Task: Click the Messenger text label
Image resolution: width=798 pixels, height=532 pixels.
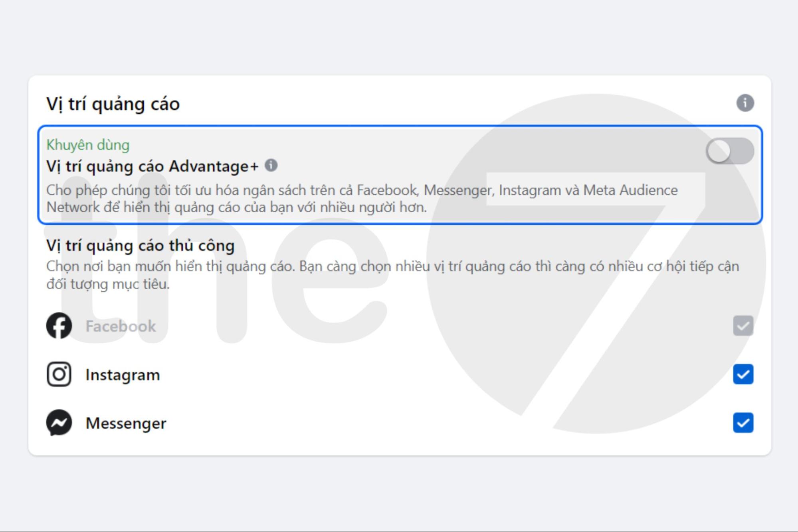Action: pyautogui.click(x=126, y=423)
